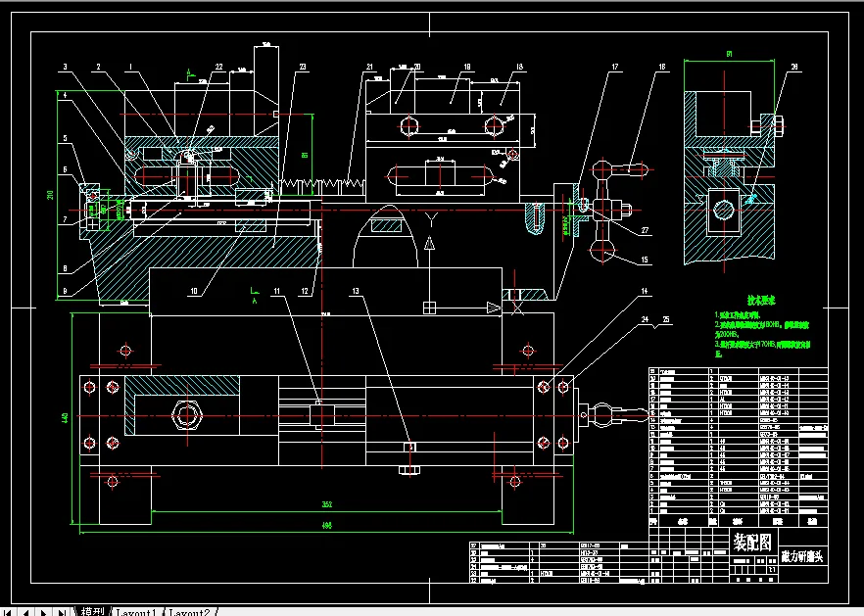The height and width of the screenshot is (616, 864).
Task: Click part balloon number 6
Action: click(x=65, y=169)
